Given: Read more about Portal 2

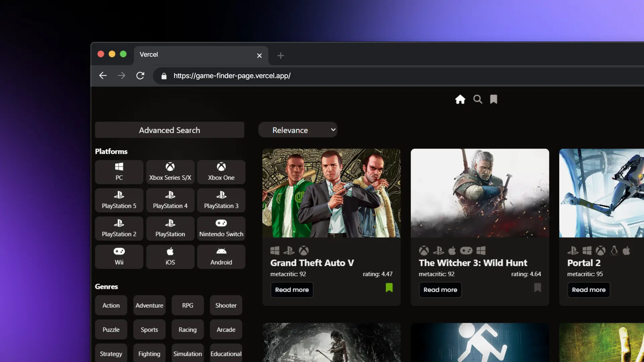Looking at the screenshot, I should pyautogui.click(x=589, y=290).
